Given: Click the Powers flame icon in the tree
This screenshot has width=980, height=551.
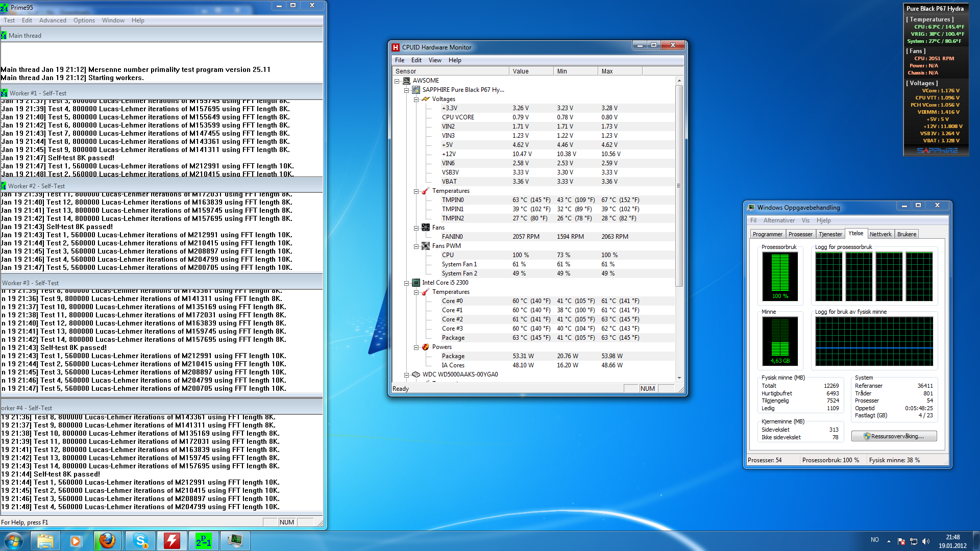Looking at the screenshot, I should 426,347.
